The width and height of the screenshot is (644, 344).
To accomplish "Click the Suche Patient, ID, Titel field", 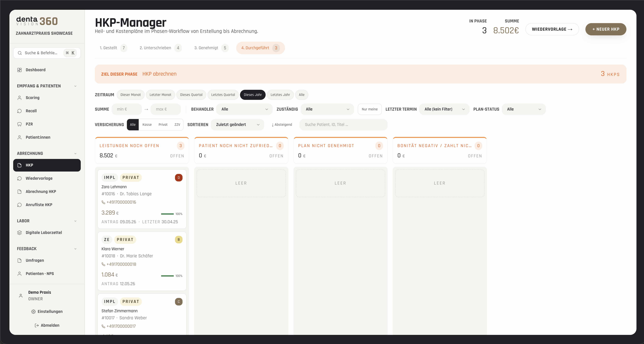I will click(x=343, y=125).
